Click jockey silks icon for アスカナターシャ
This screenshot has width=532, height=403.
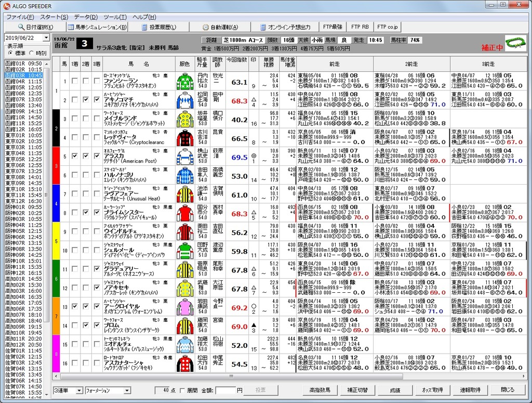185,363
